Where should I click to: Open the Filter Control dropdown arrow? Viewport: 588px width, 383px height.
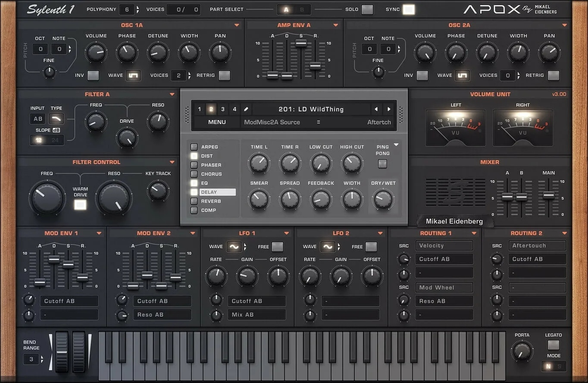pos(172,162)
